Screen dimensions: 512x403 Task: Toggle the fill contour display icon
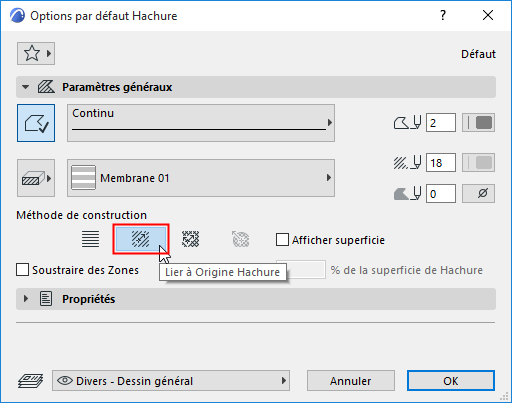point(36,123)
